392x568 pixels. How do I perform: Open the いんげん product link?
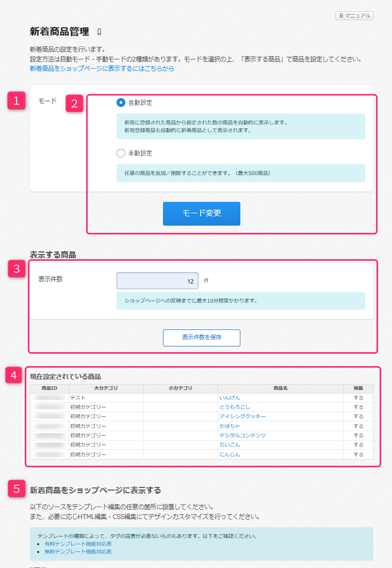230,398
